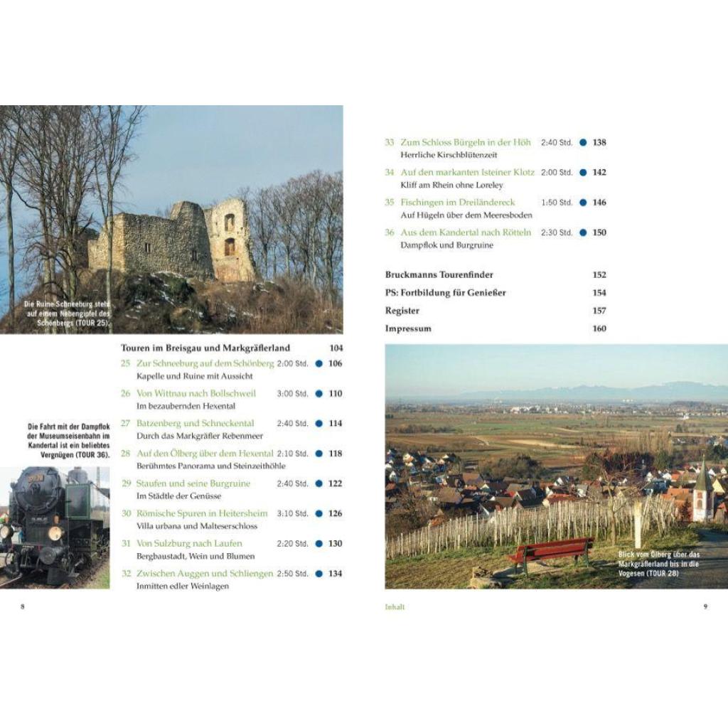Select tour title Von Wittnau nach Bollschweil

click(x=196, y=394)
